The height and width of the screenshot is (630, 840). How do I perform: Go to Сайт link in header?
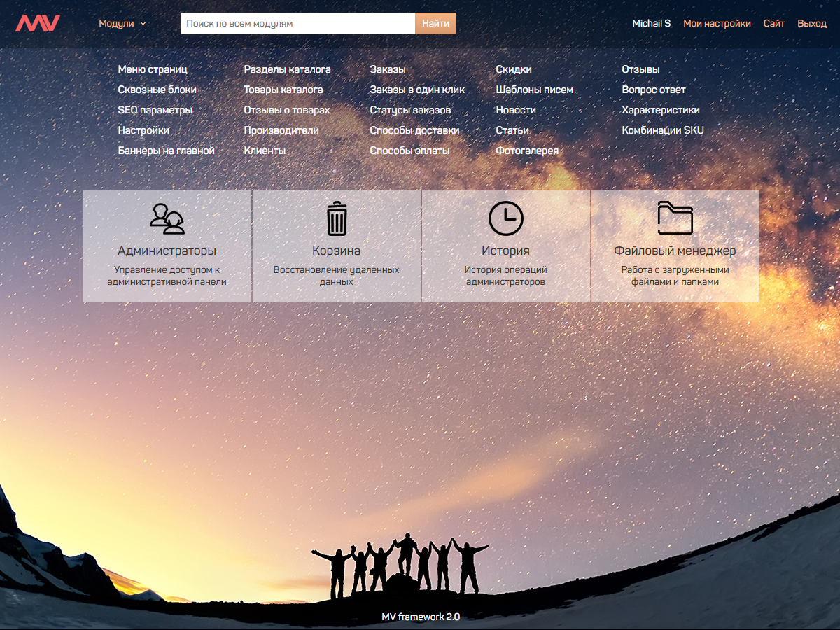(773, 23)
